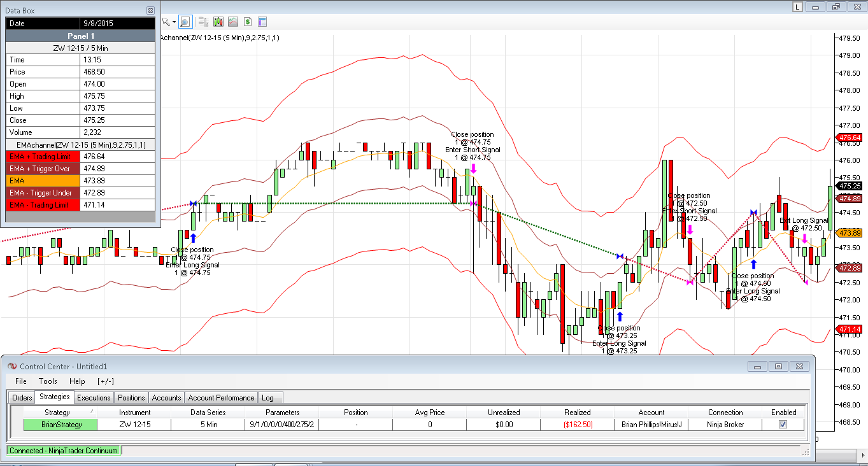Open Data Series via the candlestick icon

[218, 22]
